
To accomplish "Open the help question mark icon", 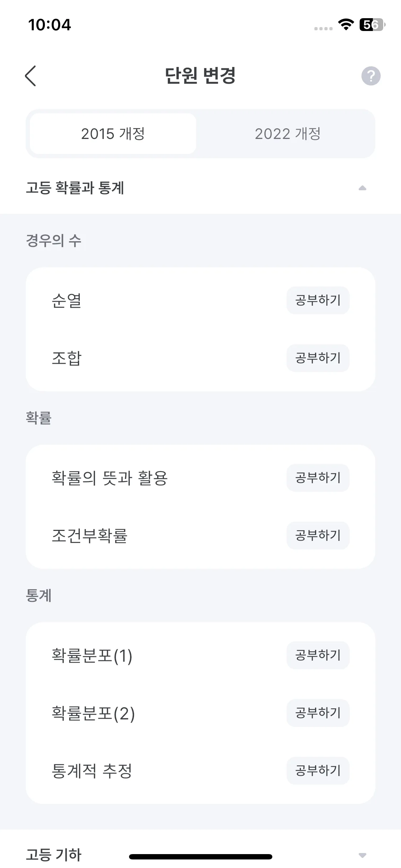I will pos(371,76).
